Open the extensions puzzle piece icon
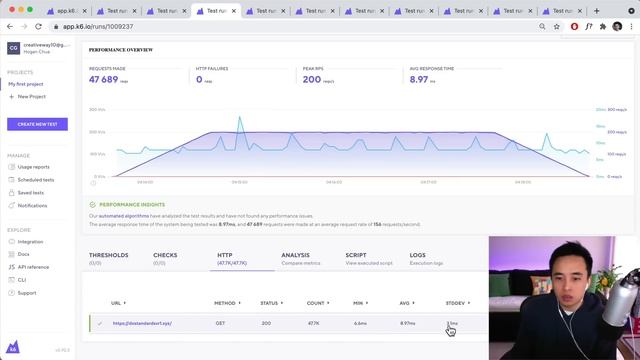 tap(603, 27)
